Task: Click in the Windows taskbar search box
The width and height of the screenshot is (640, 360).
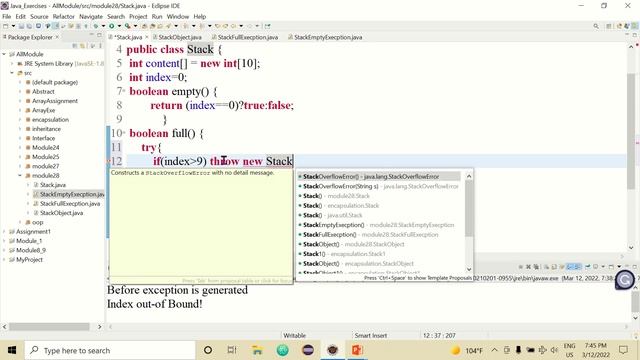Action: click(110, 350)
